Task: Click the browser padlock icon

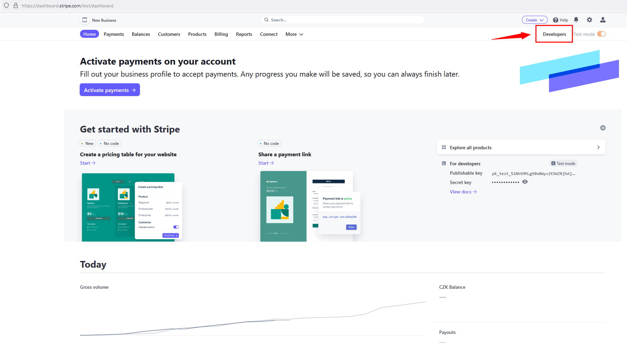Action: (x=16, y=6)
